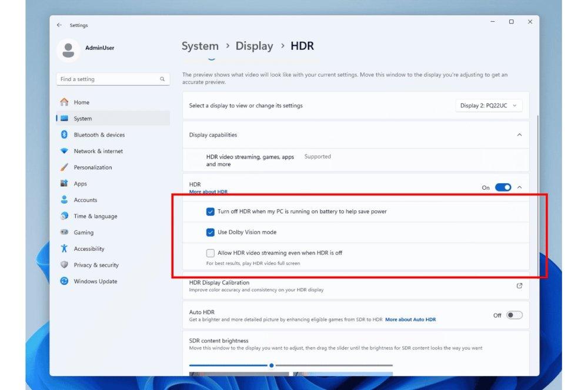588x390 pixels.
Task: Click the SDR content brightness heading
Action: 219,341
